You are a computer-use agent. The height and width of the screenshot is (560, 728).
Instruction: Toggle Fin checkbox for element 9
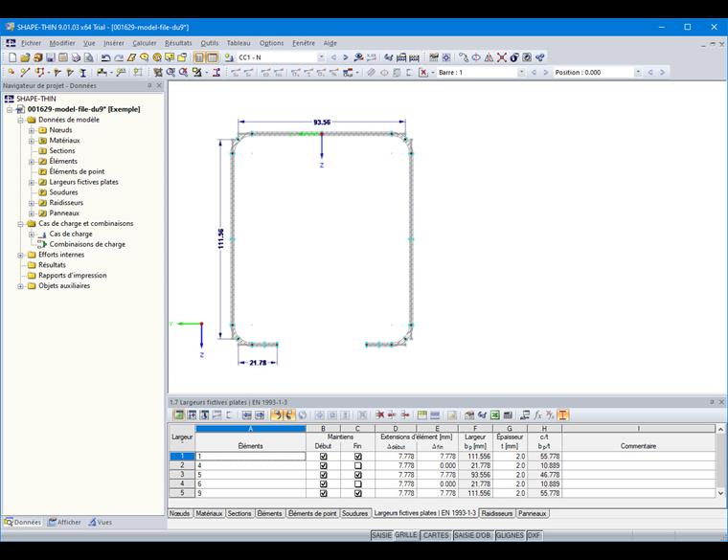[357, 493]
